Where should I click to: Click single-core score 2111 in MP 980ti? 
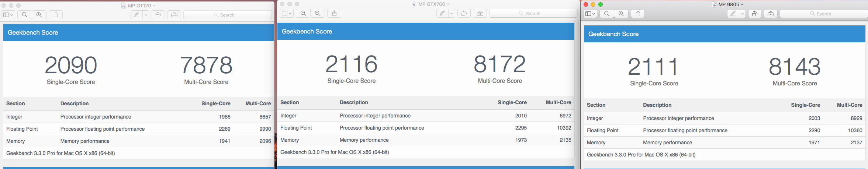click(653, 67)
